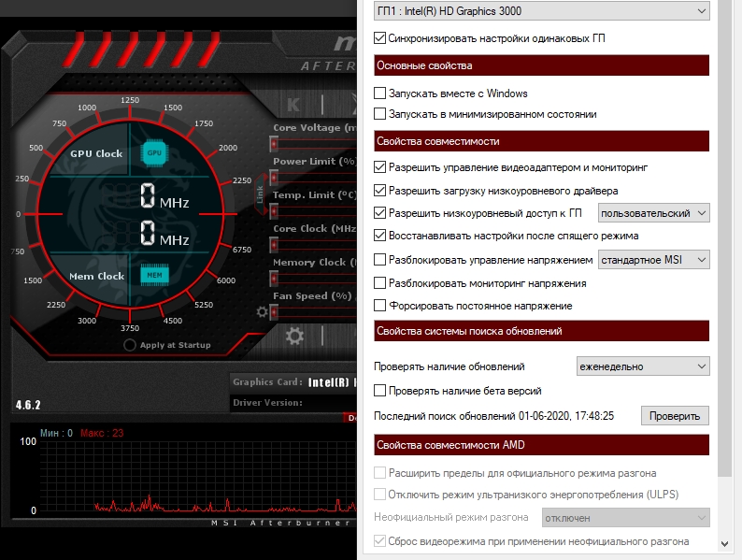Click the Mem Clock label in gauge

click(x=96, y=276)
